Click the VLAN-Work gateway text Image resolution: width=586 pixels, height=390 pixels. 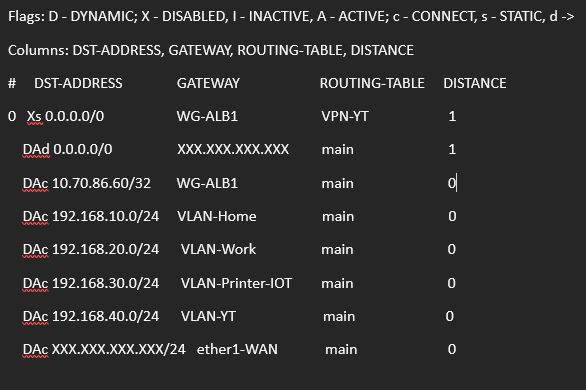point(219,249)
